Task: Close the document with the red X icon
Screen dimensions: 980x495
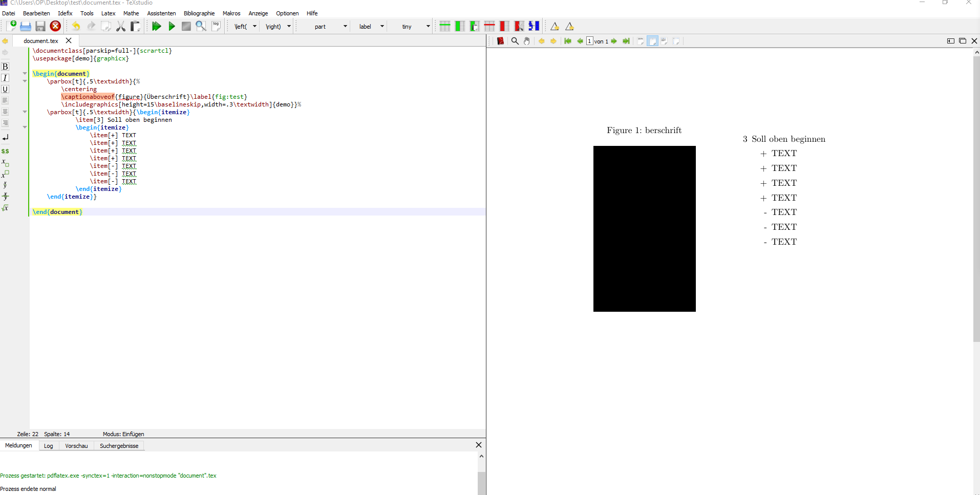Action: [55, 26]
